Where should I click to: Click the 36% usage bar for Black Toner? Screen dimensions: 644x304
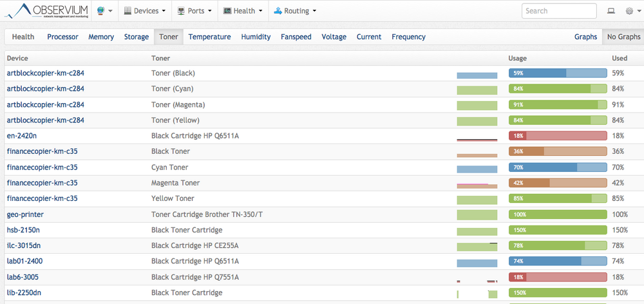click(558, 151)
